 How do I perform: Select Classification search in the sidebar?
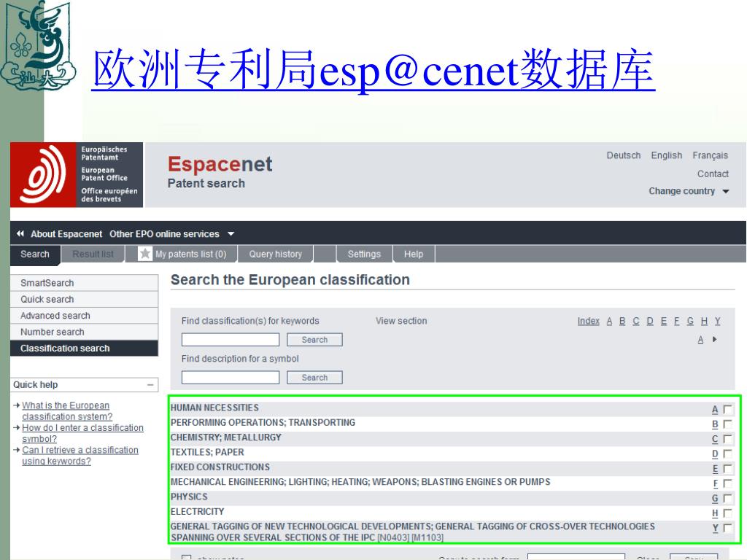(85, 348)
